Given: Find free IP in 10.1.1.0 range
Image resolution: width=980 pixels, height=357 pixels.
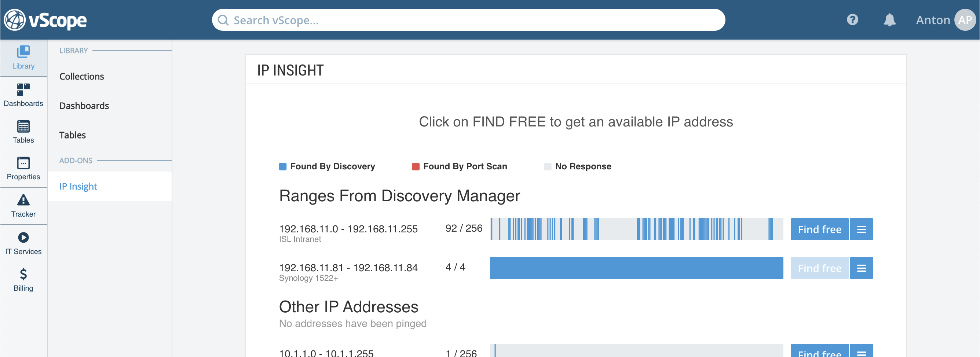Looking at the screenshot, I should tap(819, 351).
